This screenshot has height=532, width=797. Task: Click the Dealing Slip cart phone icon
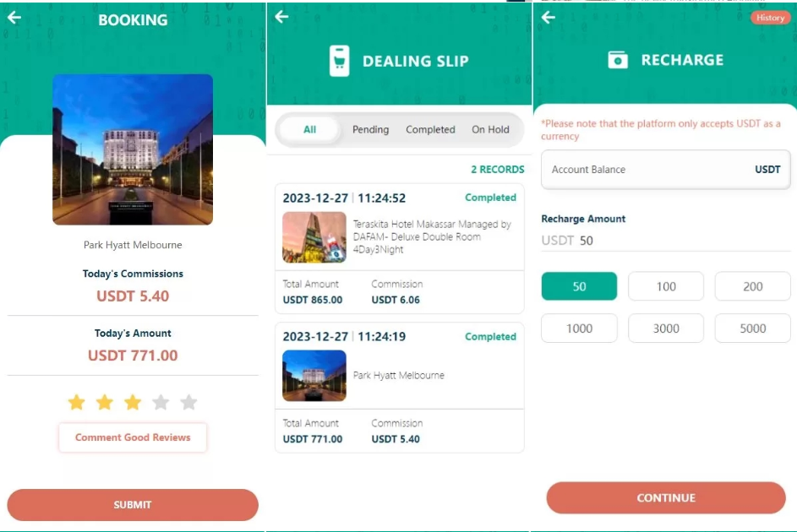339,61
